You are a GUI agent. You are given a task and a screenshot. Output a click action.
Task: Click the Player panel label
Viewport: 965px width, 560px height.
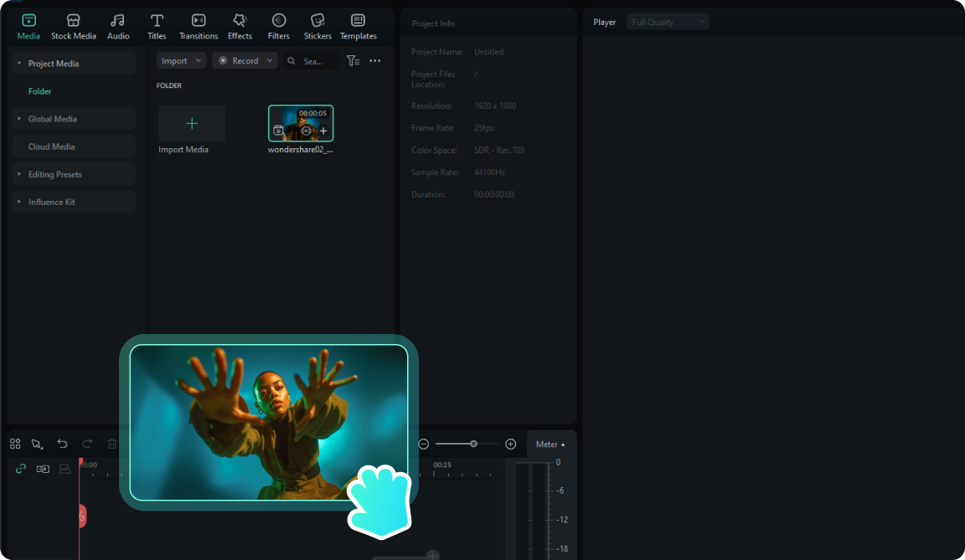pyautogui.click(x=604, y=22)
